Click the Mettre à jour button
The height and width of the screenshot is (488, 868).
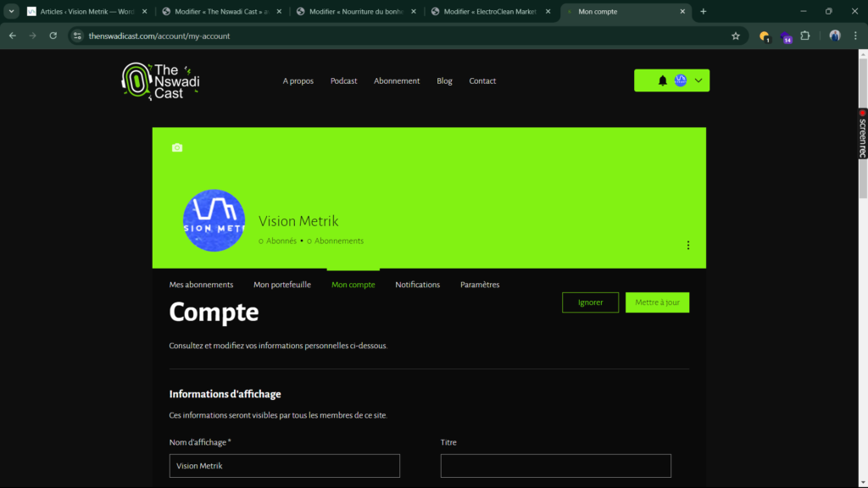(657, 302)
